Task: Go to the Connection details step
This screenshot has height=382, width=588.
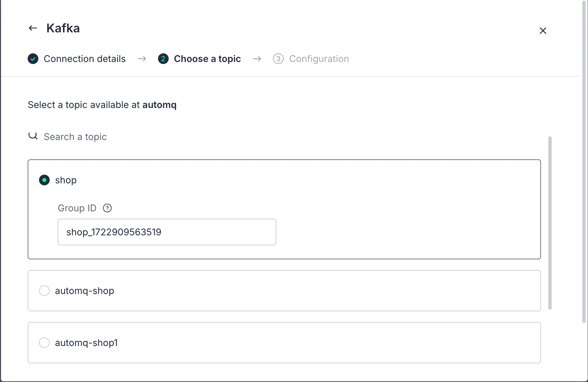Action: coord(85,59)
